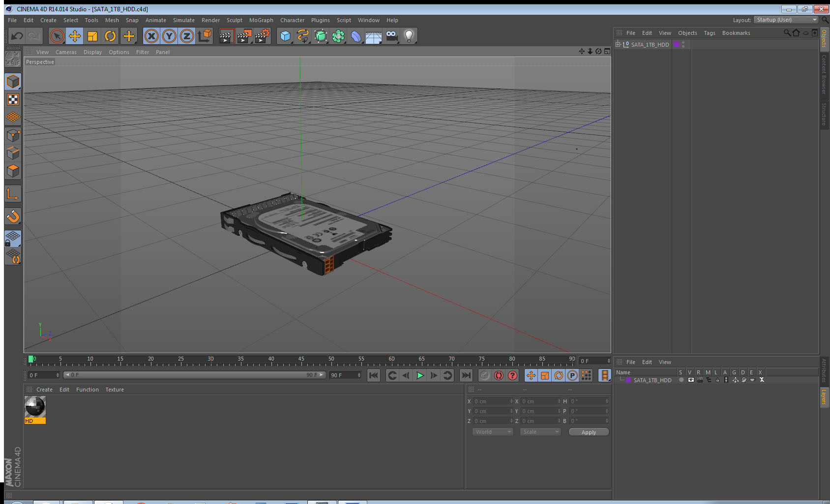This screenshot has height=504, width=830.
Task: Click SATA_1TB_HDD layer color swatch
Action: point(628,380)
